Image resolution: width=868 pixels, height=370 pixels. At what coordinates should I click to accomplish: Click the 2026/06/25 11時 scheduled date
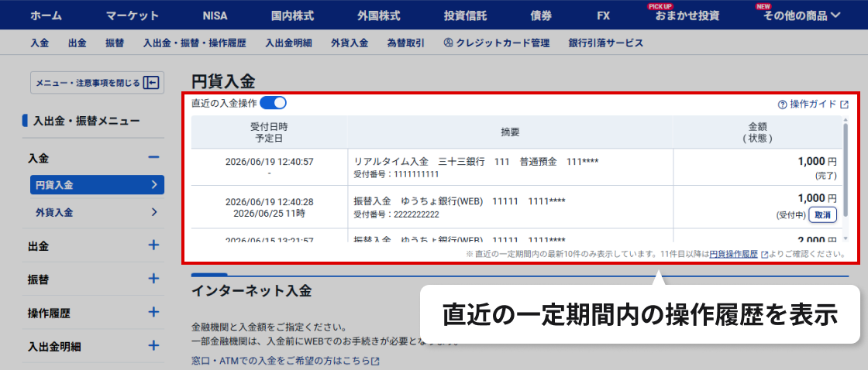pos(270,212)
